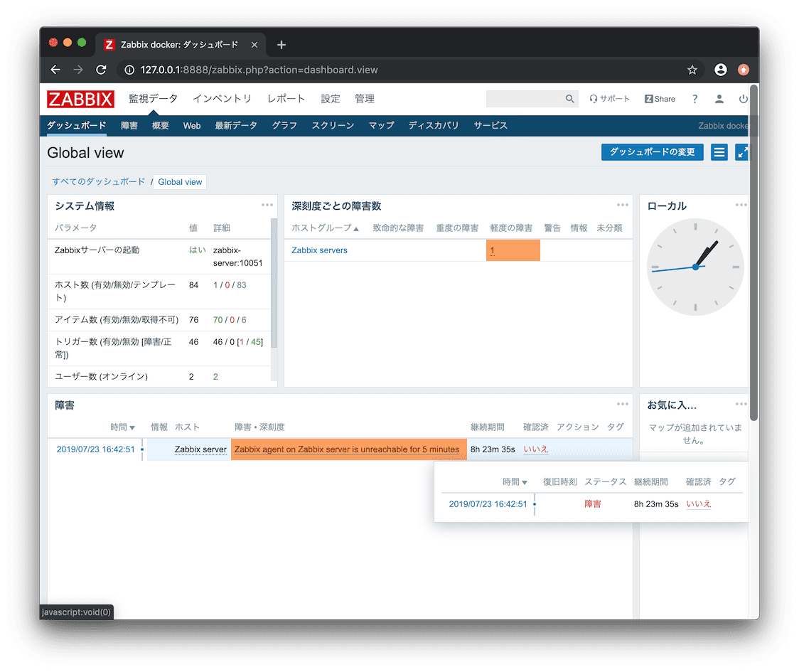Select ダッシュボード submenu tab
Screen dimensions: 799x672
coord(77,125)
